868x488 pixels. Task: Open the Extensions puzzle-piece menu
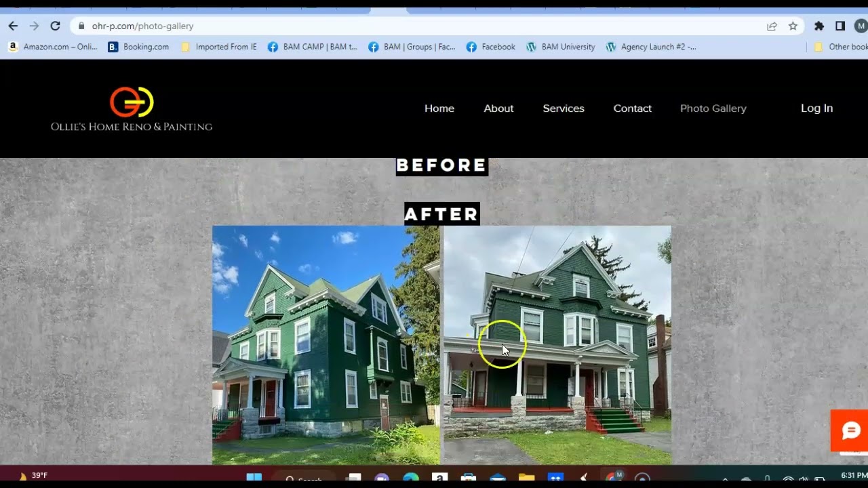[819, 26]
